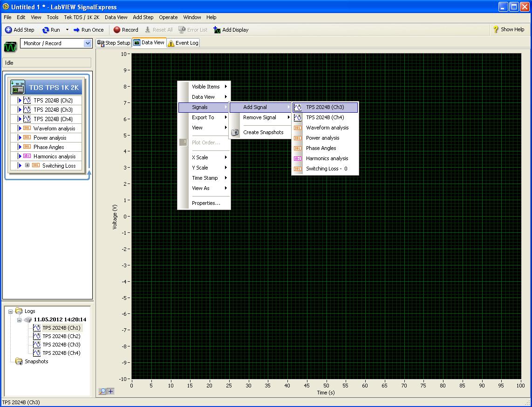This screenshot has width=532, height=407.
Task: Click the Error List toolbar button
Action: (x=193, y=30)
